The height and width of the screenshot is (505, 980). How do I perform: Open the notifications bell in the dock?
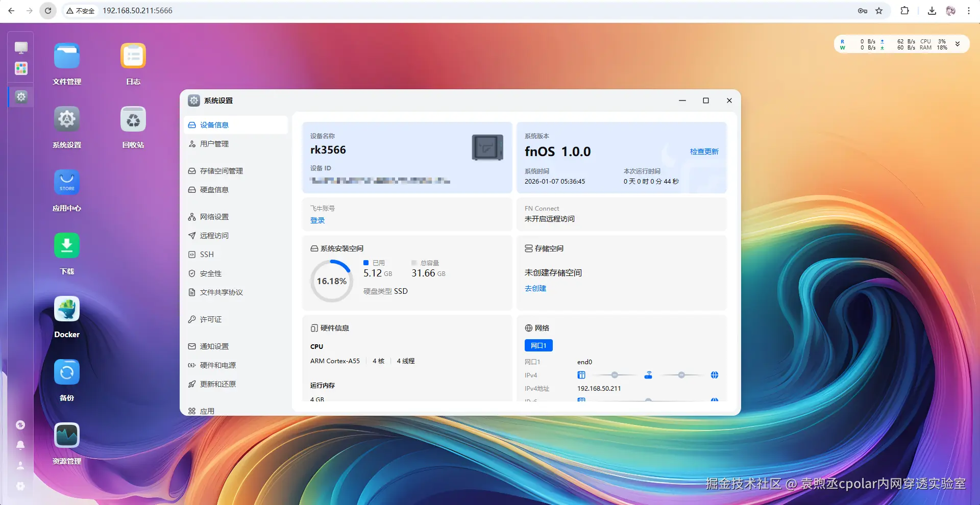pos(20,445)
